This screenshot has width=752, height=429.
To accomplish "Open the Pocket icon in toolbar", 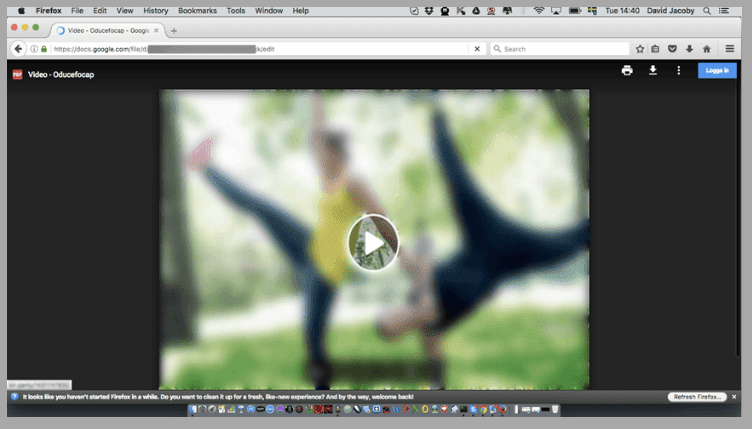I will pos(673,49).
